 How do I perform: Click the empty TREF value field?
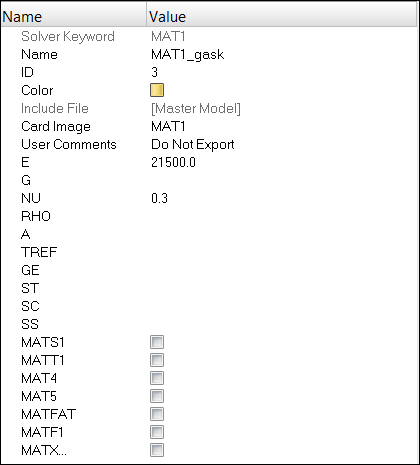(x=282, y=252)
